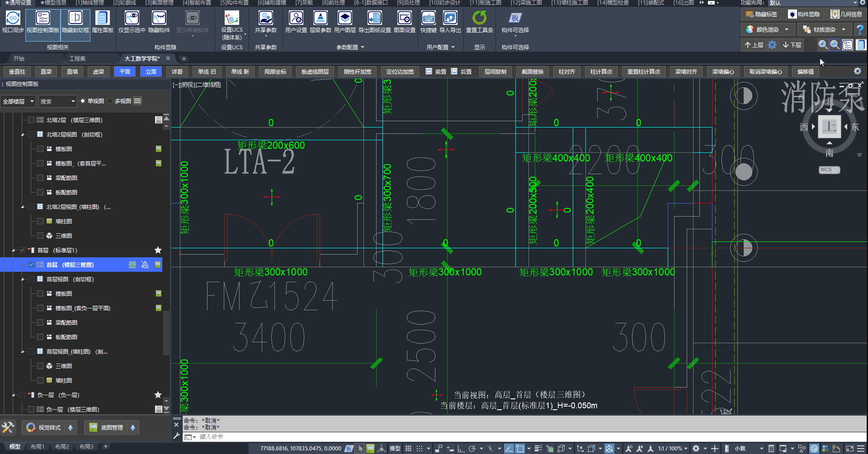
Task: Click the 隐藏标签 button
Action: (x=762, y=14)
